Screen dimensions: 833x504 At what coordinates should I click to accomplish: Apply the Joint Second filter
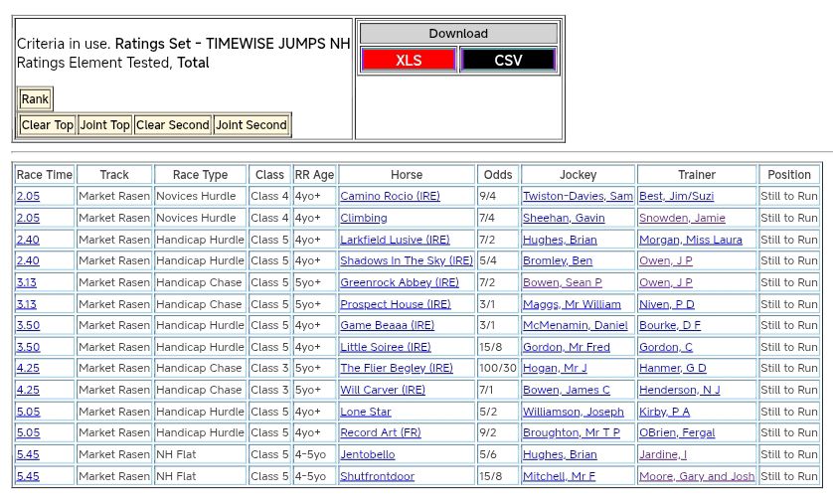[251, 125]
